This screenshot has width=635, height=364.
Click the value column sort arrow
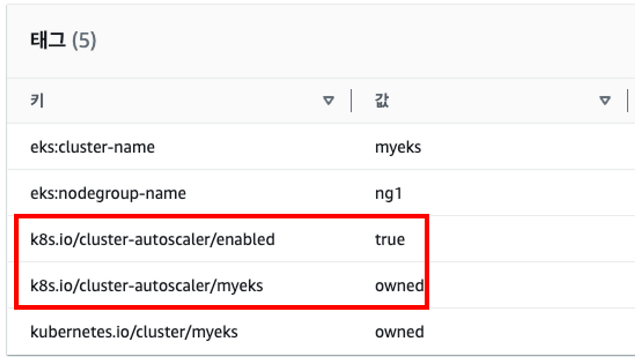click(605, 101)
